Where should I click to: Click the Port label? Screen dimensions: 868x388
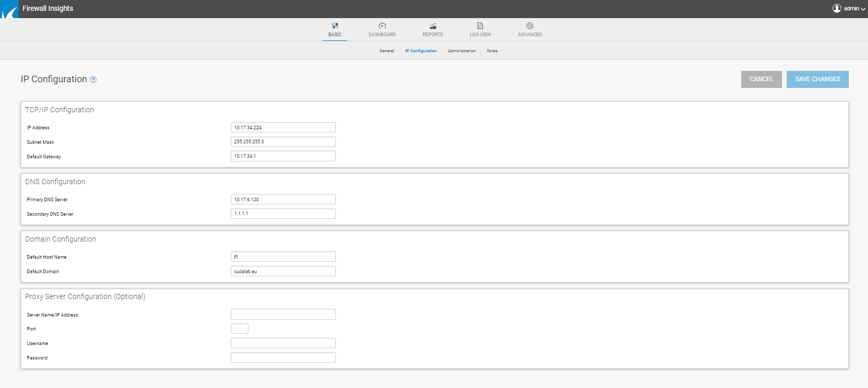click(x=32, y=329)
